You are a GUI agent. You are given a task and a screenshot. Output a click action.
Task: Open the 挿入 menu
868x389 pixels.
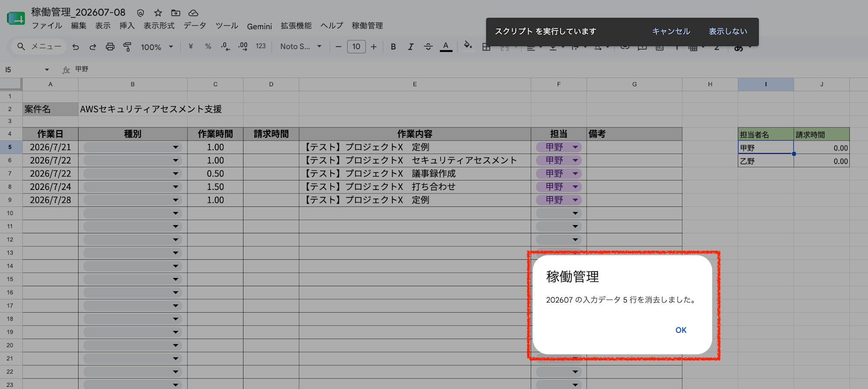[x=127, y=26]
